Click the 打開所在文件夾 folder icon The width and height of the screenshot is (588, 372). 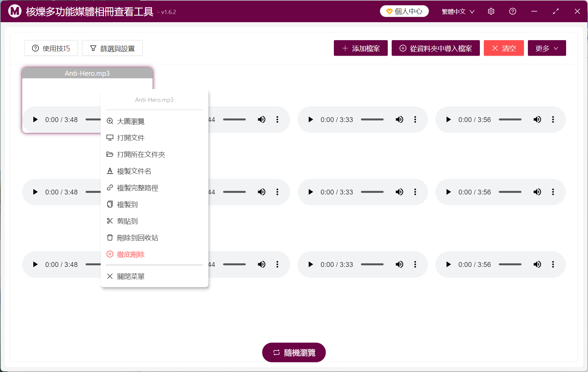pos(110,154)
